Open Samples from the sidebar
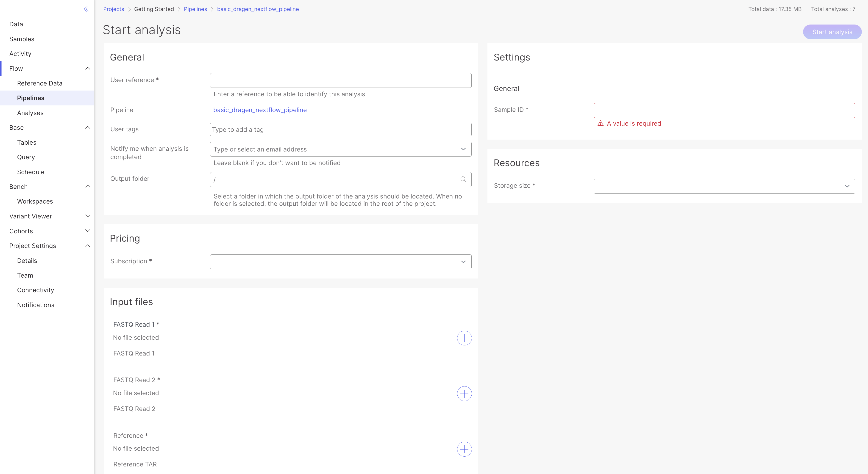Viewport: 868px width, 474px height. pos(22,39)
